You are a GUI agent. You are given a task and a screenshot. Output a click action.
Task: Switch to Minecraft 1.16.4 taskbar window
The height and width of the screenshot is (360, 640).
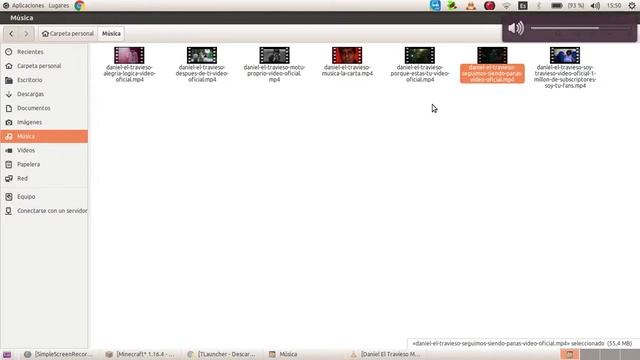140,354
